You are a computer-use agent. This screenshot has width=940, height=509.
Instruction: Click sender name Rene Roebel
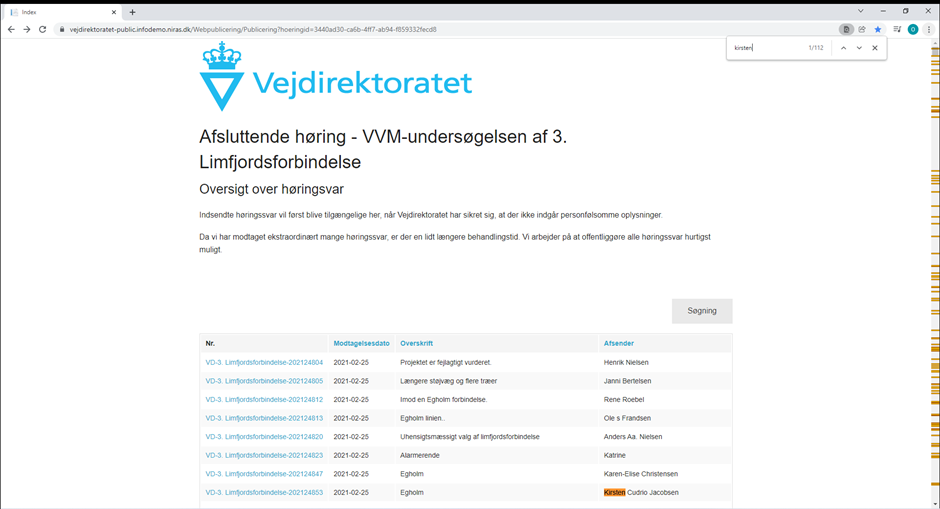[x=624, y=399]
